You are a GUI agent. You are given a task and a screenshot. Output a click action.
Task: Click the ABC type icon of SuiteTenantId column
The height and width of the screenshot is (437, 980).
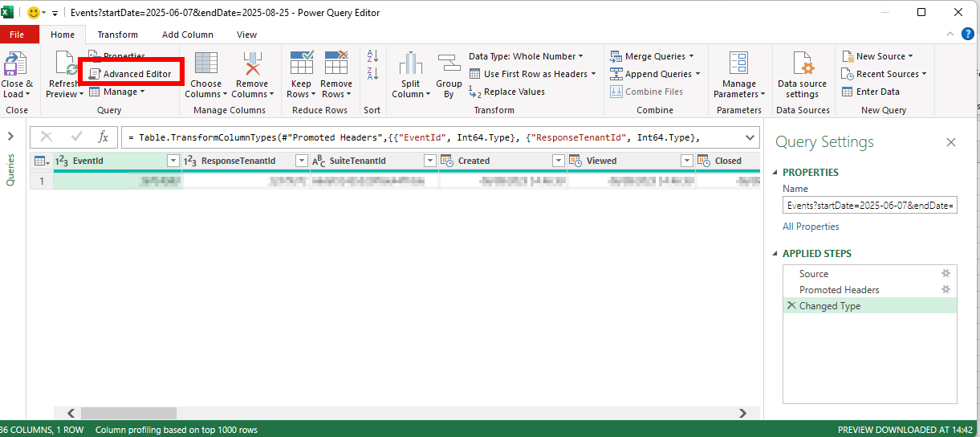(319, 161)
